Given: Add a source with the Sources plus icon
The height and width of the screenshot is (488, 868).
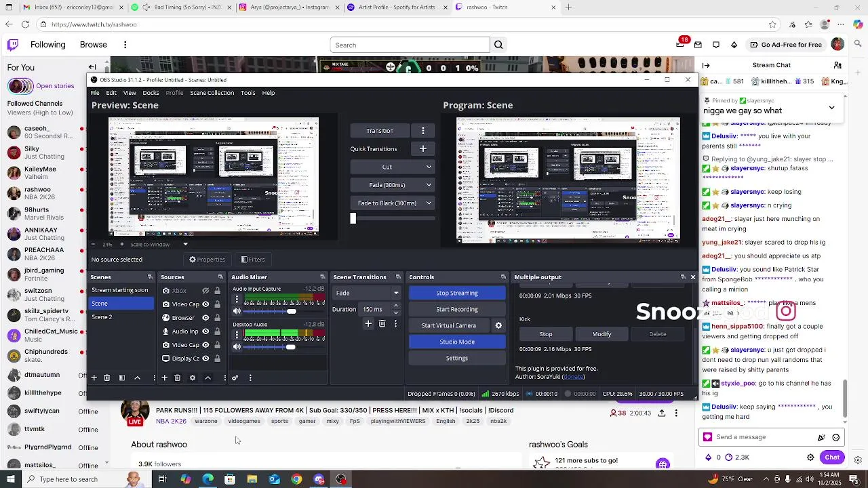Looking at the screenshot, I should tap(164, 378).
